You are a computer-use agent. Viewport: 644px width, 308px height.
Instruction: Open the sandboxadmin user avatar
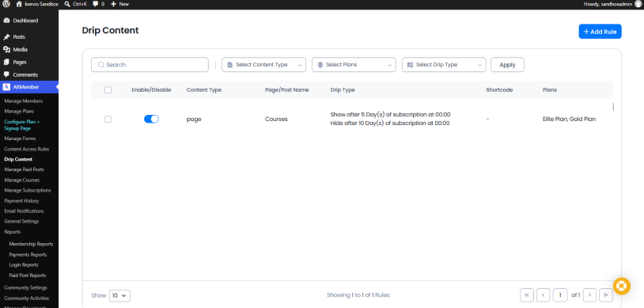tap(638, 4)
